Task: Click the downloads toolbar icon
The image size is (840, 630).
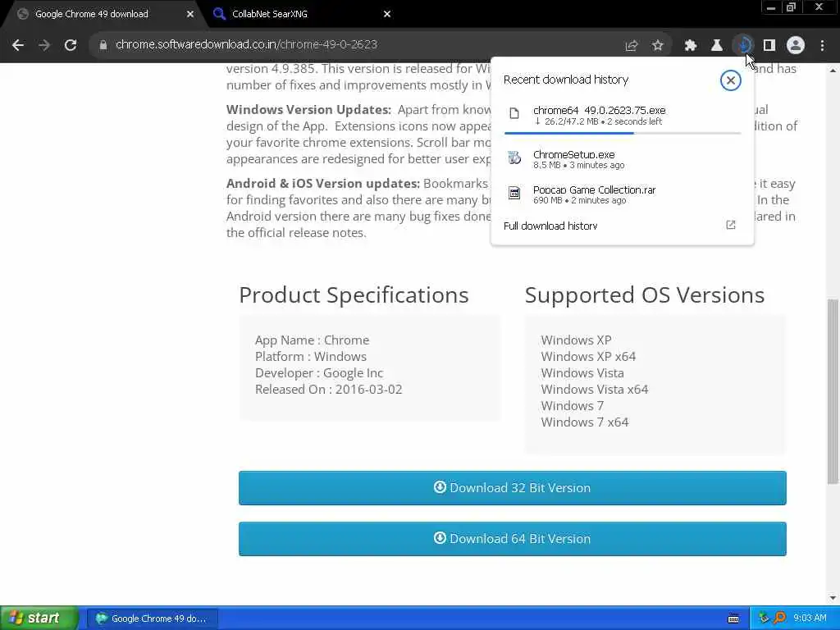Action: (x=743, y=46)
